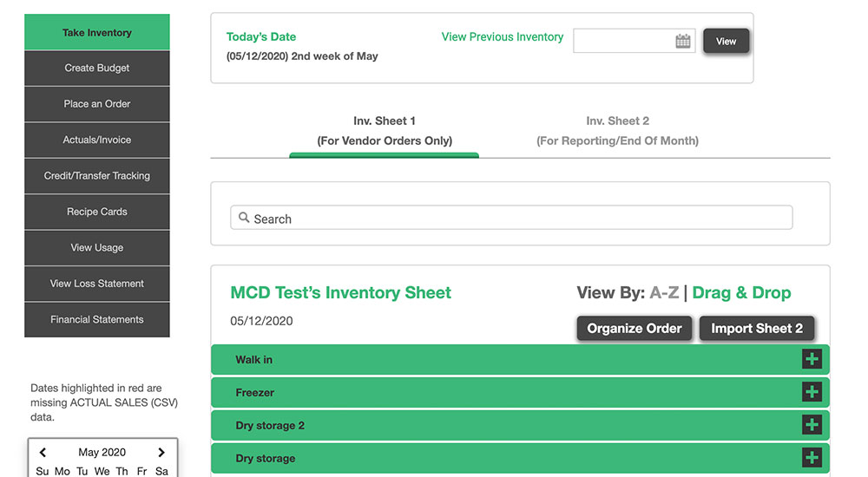Expand the Freezer section plus icon

[x=812, y=392]
